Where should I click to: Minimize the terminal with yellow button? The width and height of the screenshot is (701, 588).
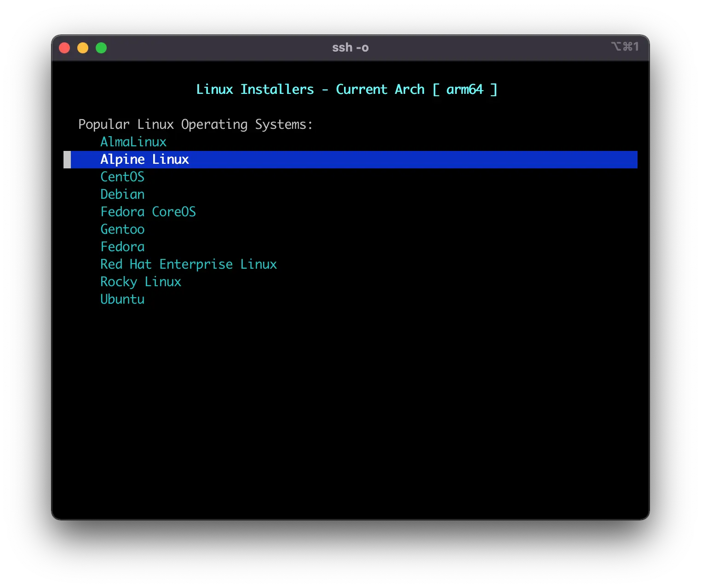83,48
